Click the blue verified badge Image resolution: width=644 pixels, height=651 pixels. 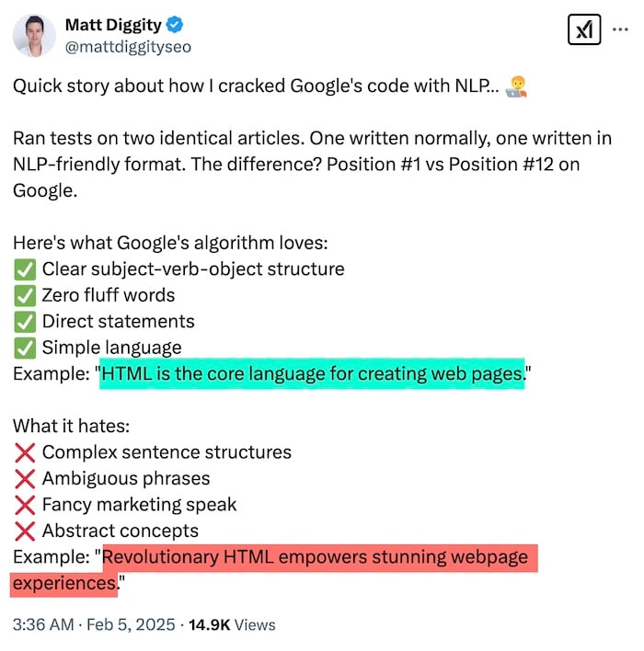tap(175, 25)
